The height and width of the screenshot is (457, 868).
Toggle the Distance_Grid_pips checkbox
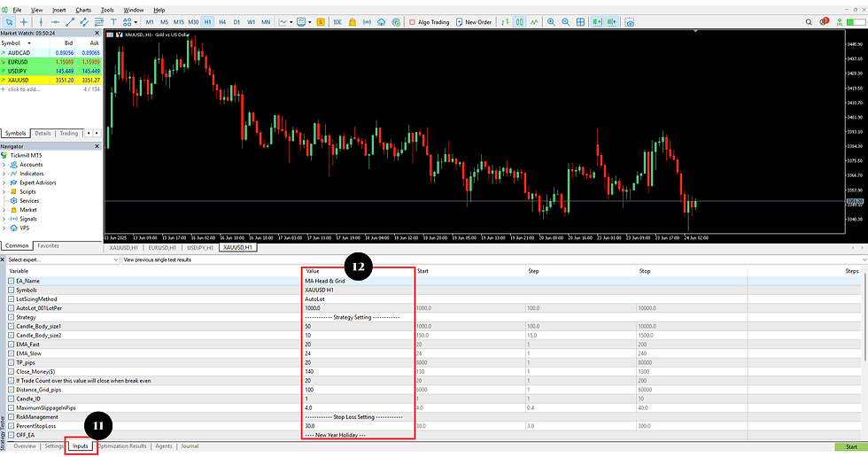click(x=11, y=390)
